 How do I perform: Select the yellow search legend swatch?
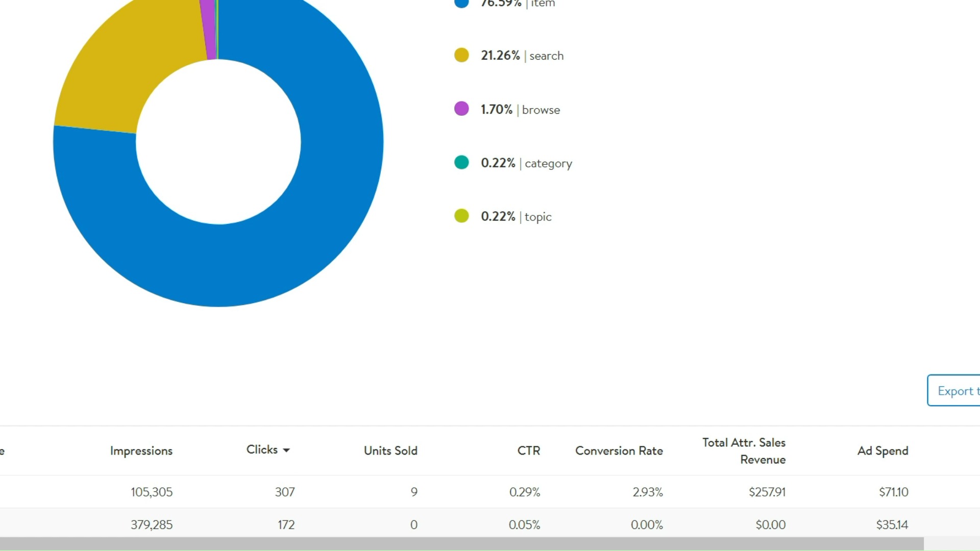[461, 55]
